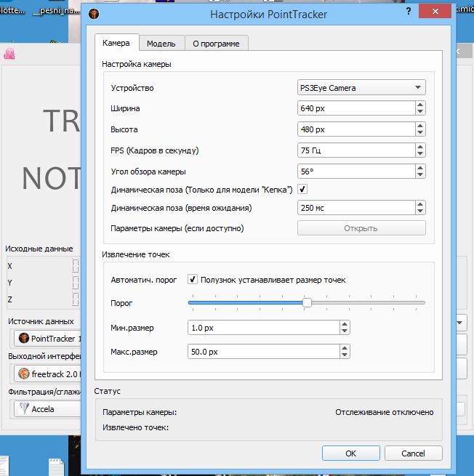Click the Полузнок устанавливает размер точек label
Viewport: 474px width, 476px height.
pos(273,280)
